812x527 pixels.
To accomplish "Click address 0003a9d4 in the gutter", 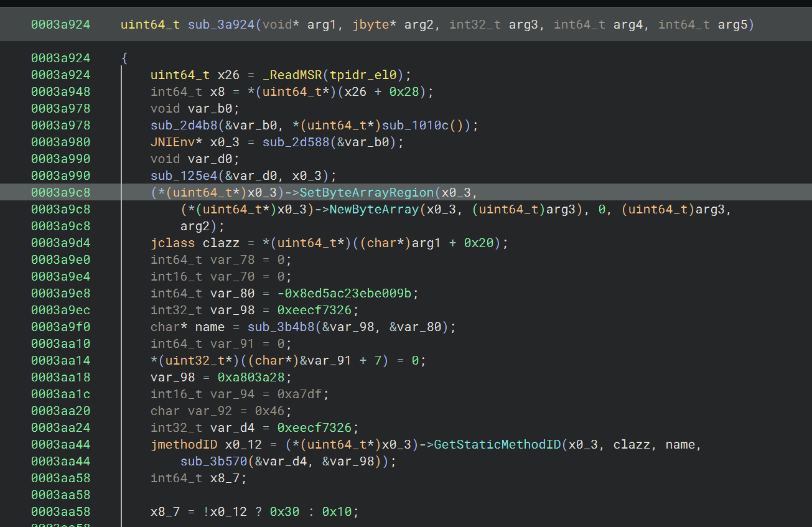I will 60,243.
